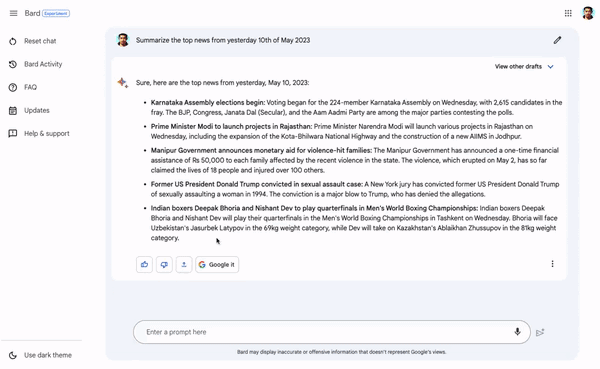Activate microphone voice input
This screenshot has width=600, height=369.
pyautogui.click(x=517, y=332)
